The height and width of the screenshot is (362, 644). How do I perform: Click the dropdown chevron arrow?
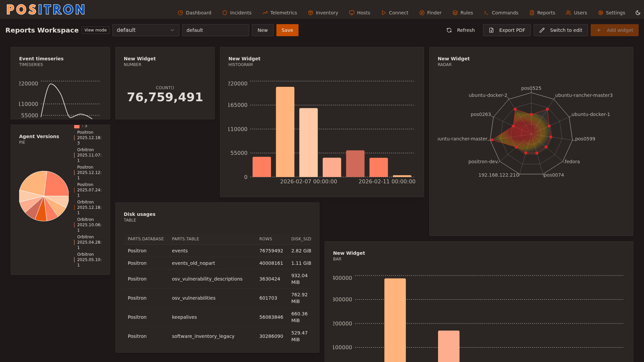point(172,30)
